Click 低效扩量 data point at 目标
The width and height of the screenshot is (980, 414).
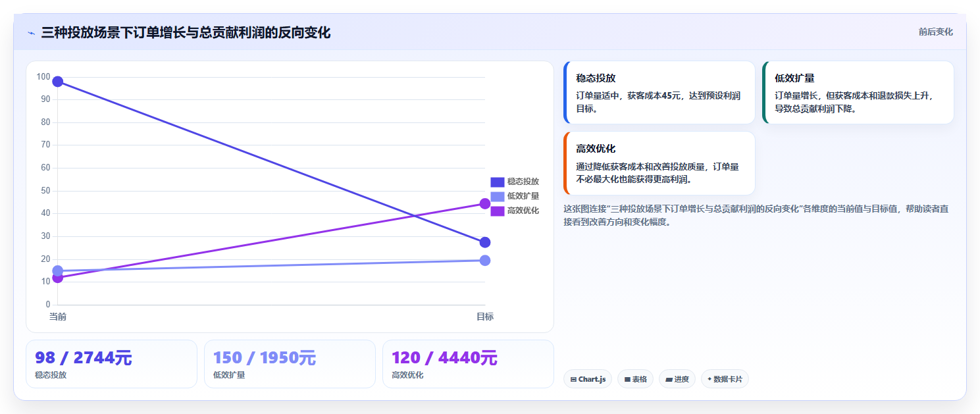coord(485,260)
